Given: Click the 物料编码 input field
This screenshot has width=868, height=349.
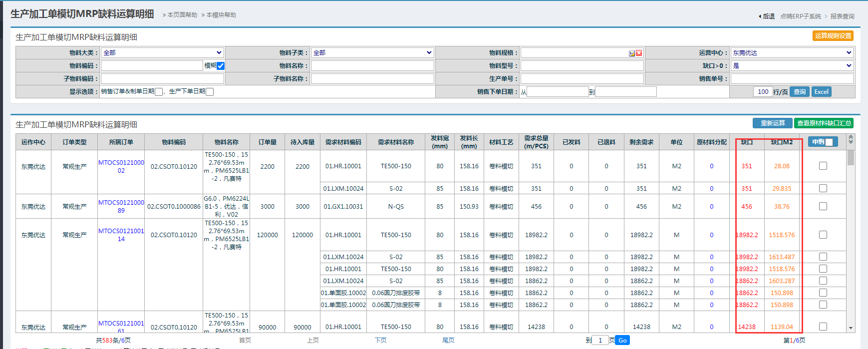Looking at the screenshot, I should [152, 66].
